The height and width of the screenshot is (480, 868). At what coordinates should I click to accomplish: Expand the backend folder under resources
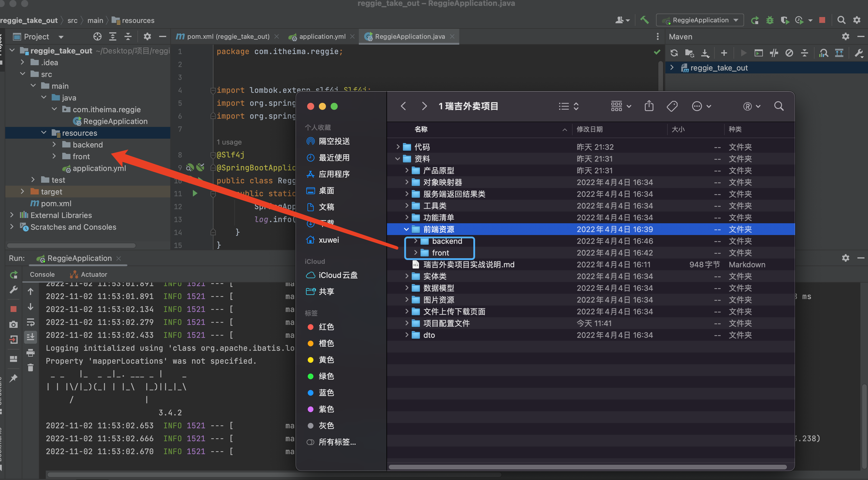(54, 145)
